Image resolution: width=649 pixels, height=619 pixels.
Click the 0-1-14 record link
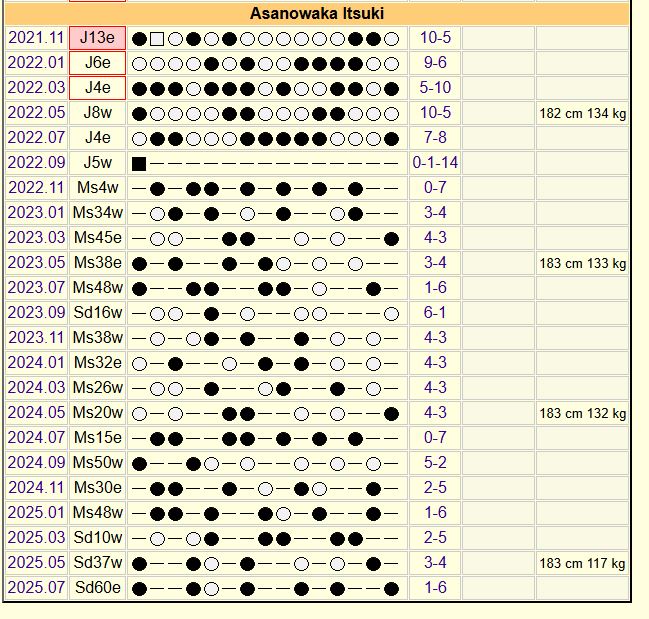point(435,163)
